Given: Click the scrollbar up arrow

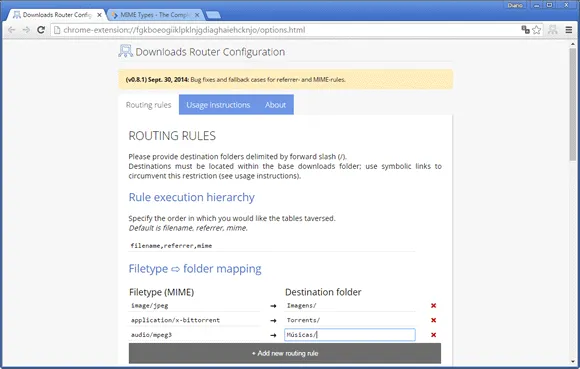Looking at the screenshot, I should click(573, 44).
